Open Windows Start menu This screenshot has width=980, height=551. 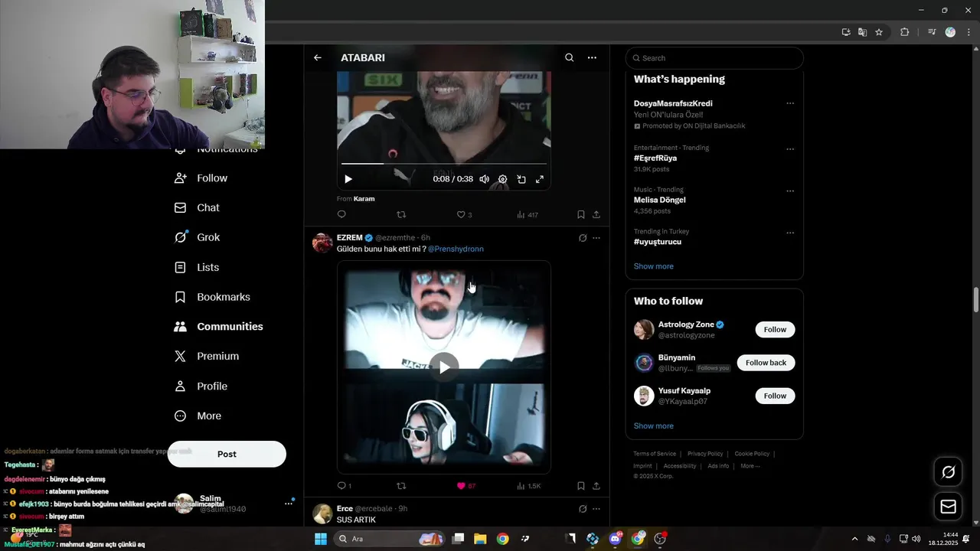[321, 539]
